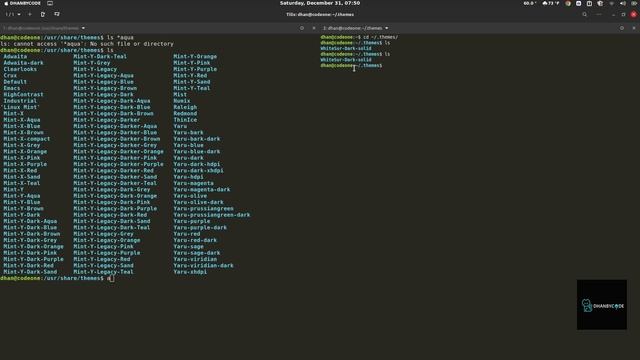Click Numix directory name
The height and width of the screenshot is (360, 640).
pos(182,101)
